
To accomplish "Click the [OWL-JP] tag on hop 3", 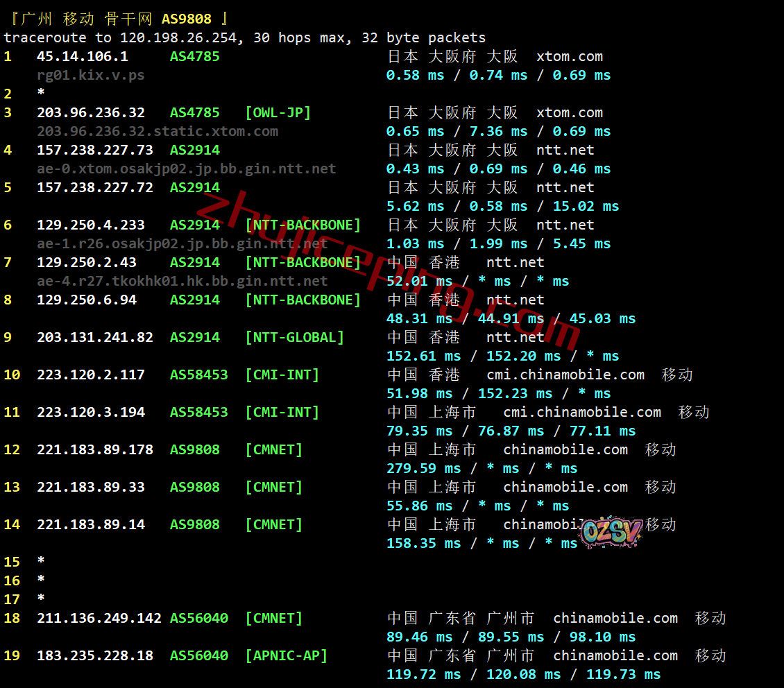I will pyautogui.click(x=278, y=112).
